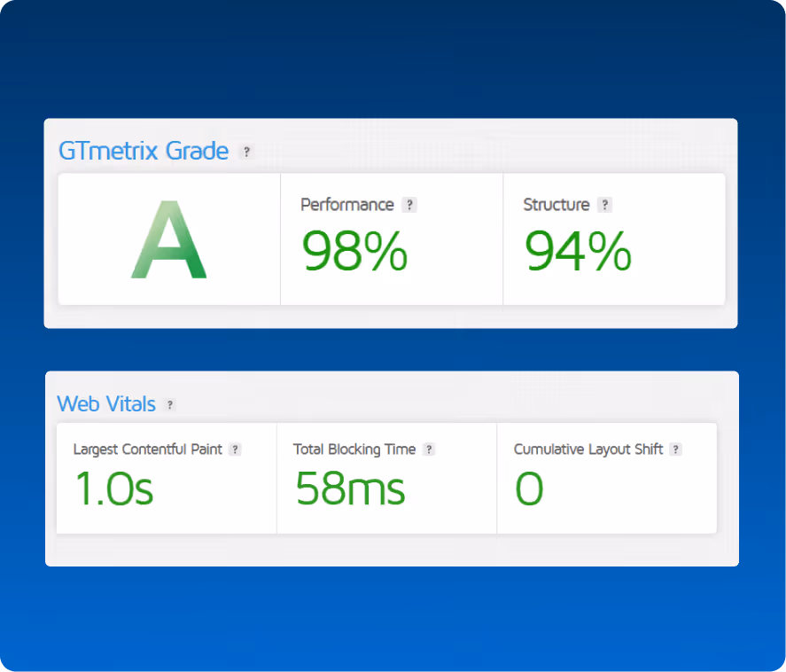Show Total Blocking Time help icon
The height and width of the screenshot is (672, 786).
pos(429,449)
